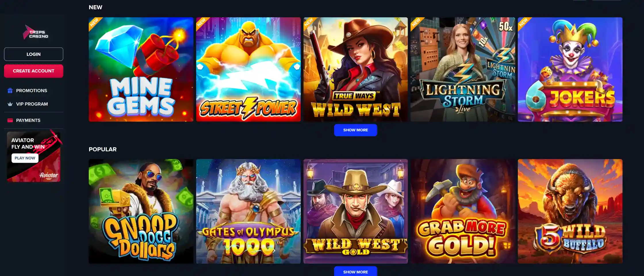Select Gates of Olympus 1000 tile
The height and width of the screenshot is (276, 644).
(248, 211)
